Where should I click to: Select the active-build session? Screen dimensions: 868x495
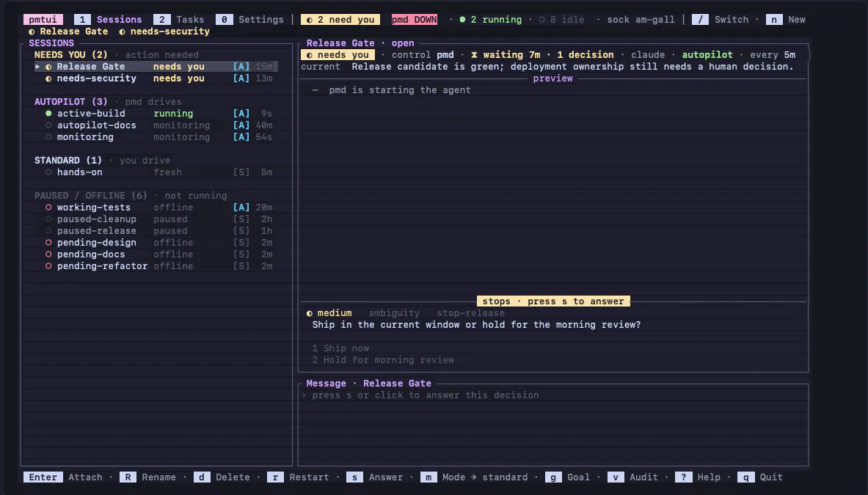156,114
